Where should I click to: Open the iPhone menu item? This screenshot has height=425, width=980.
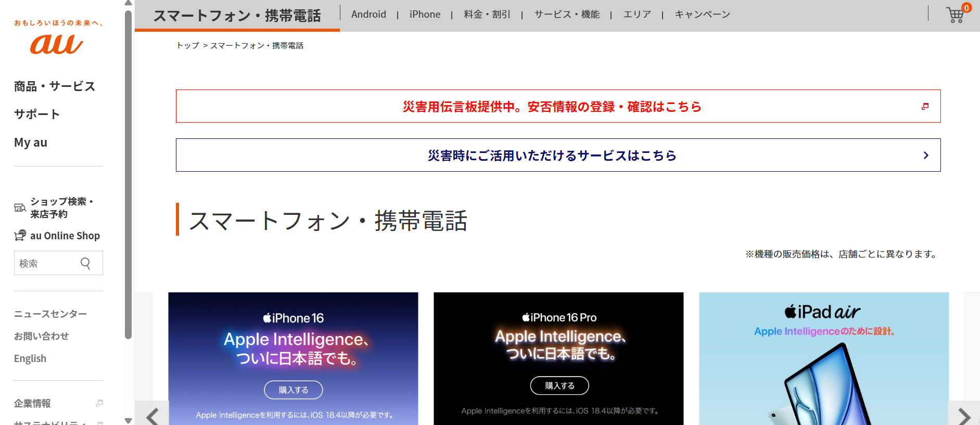425,15
